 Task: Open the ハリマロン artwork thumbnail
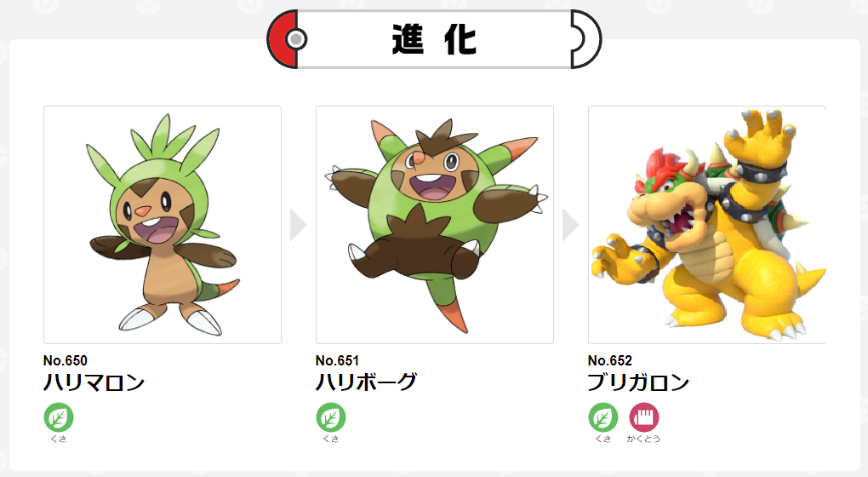pos(163,225)
